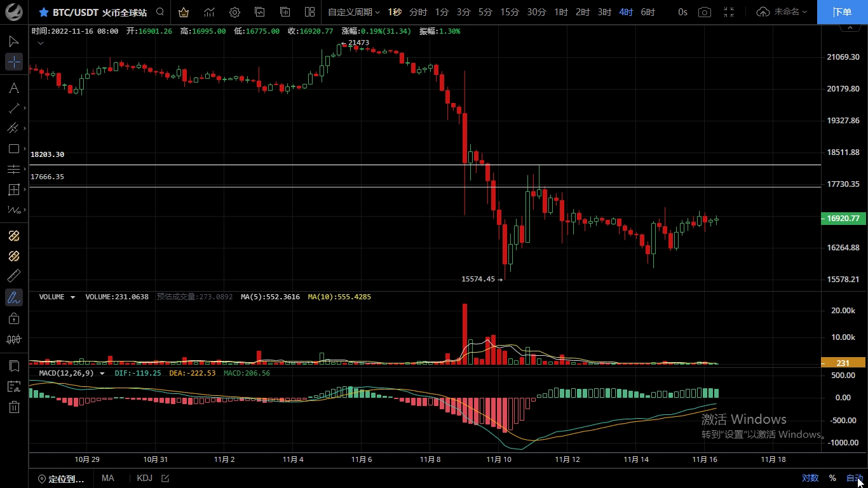This screenshot has width=868, height=488.
Task: Select the crosshair cursor tool
Action: click(14, 62)
